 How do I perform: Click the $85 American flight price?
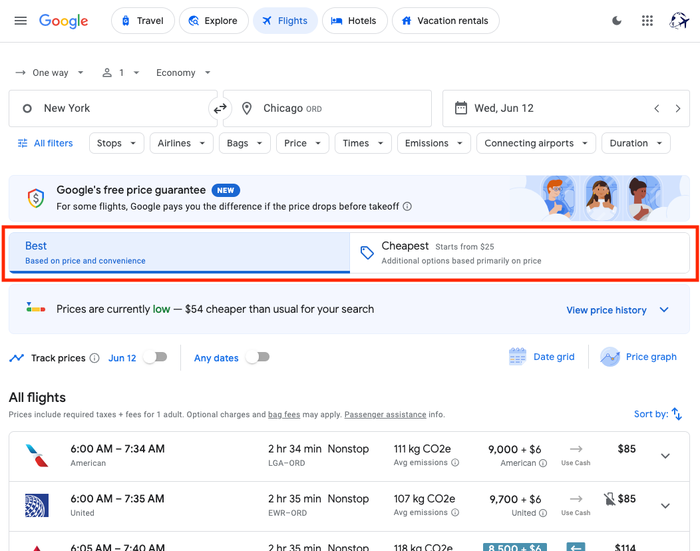(626, 449)
